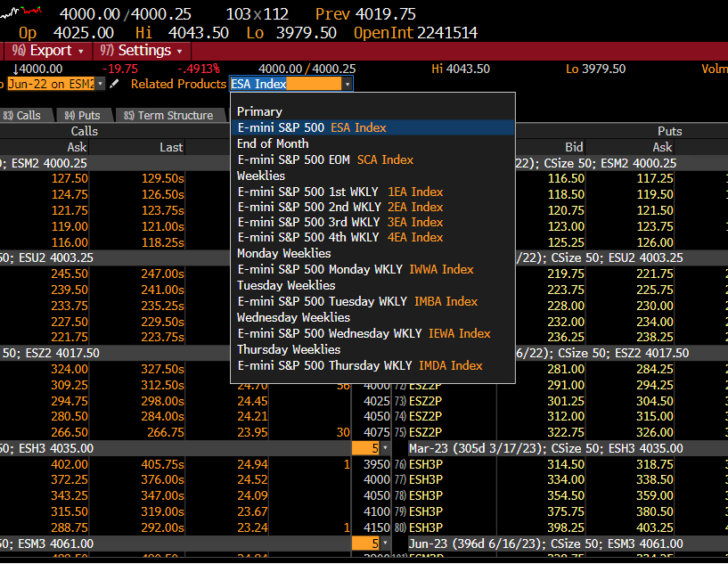728x564 pixels.
Task: Pick Thursday WKLY IMDA Index
Action: 360,365
